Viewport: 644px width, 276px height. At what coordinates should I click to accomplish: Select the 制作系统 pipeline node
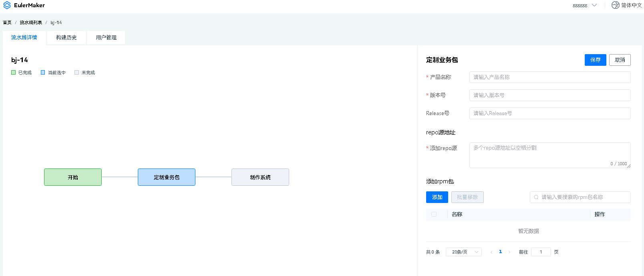tap(260, 177)
